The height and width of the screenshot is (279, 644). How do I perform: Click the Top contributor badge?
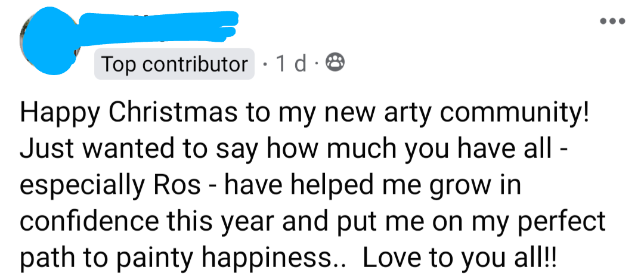(x=175, y=64)
